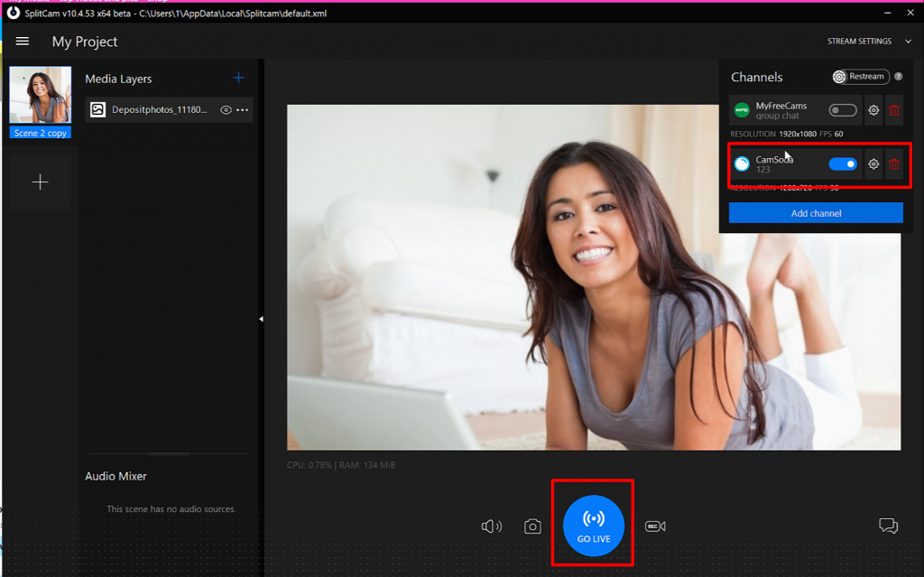Screen dimensions: 924x577
Task: Open more options for Depositphotos layer
Action: [x=242, y=110]
